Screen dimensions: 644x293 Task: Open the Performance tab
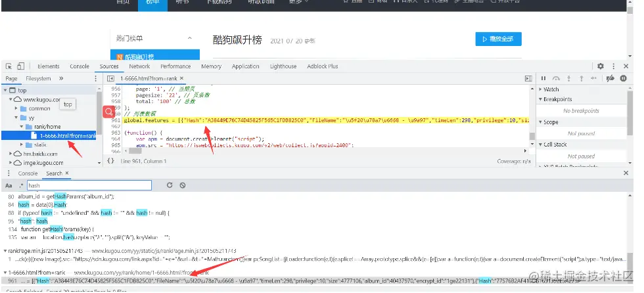[x=175, y=66]
